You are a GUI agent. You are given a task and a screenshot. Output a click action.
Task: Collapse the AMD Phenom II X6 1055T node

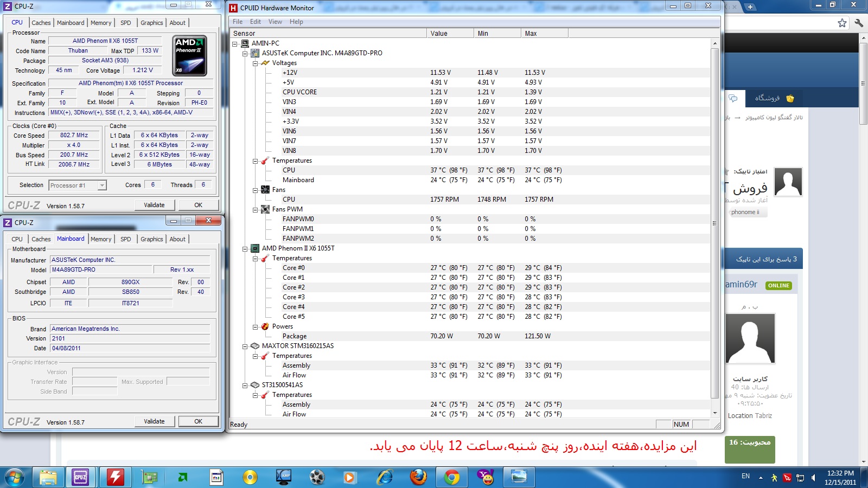pos(245,248)
